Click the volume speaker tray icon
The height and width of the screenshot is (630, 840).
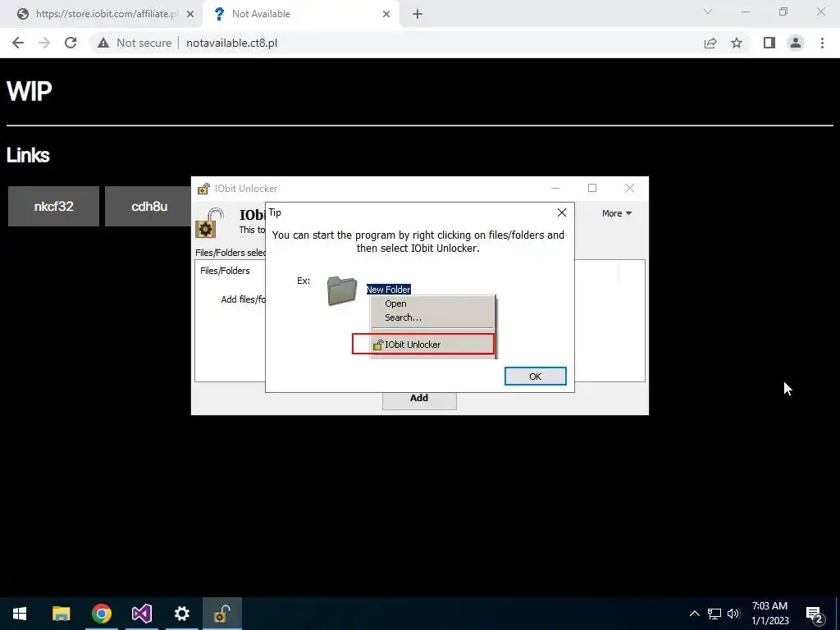pyautogui.click(x=733, y=614)
